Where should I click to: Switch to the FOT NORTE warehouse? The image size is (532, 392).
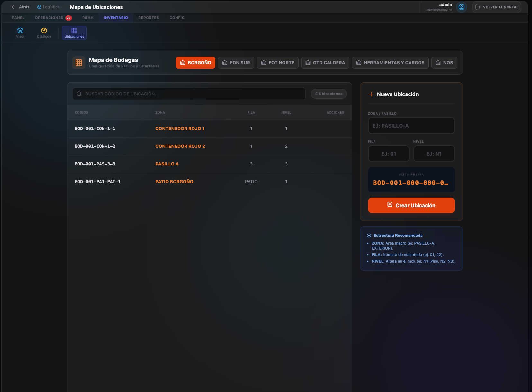coord(278,63)
